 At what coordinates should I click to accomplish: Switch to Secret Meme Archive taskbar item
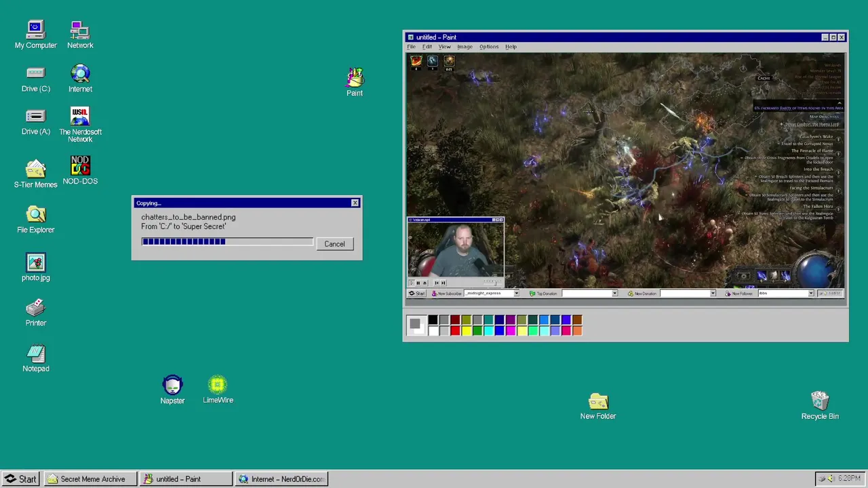[x=91, y=479]
